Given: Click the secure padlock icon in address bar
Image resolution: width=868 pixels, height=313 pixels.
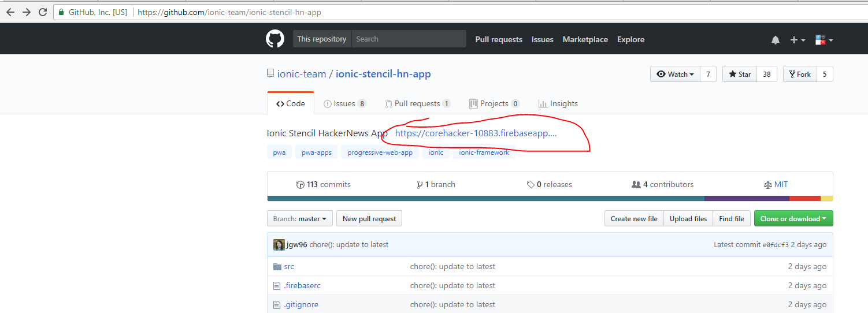Looking at the screenshot, I should pos(61,12).
